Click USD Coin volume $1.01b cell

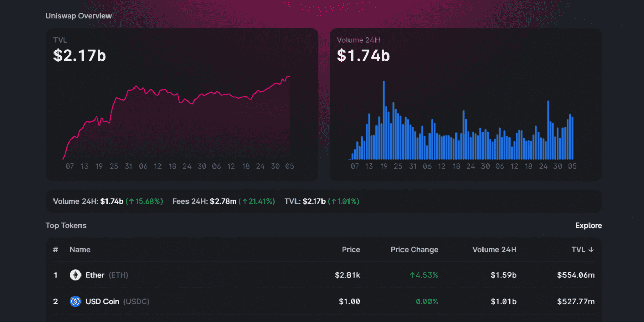pos(503,301)
